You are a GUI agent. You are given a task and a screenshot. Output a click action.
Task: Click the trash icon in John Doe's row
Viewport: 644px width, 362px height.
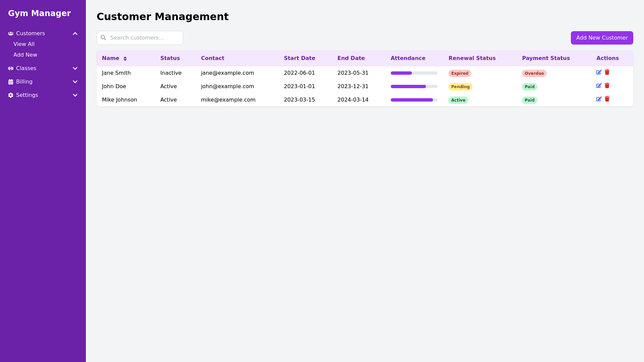pyautogui.click(x=607, y=86)
